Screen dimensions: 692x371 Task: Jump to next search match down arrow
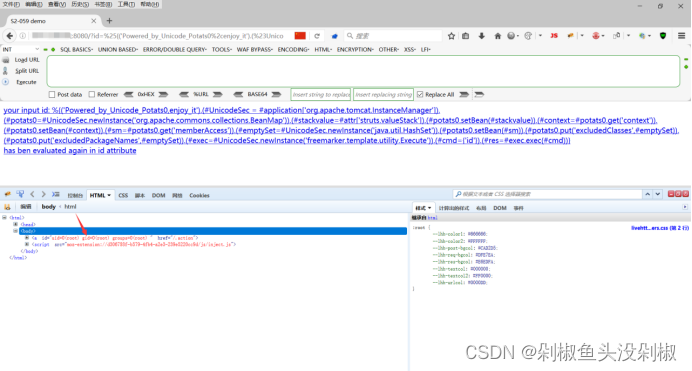click(658, 194)
